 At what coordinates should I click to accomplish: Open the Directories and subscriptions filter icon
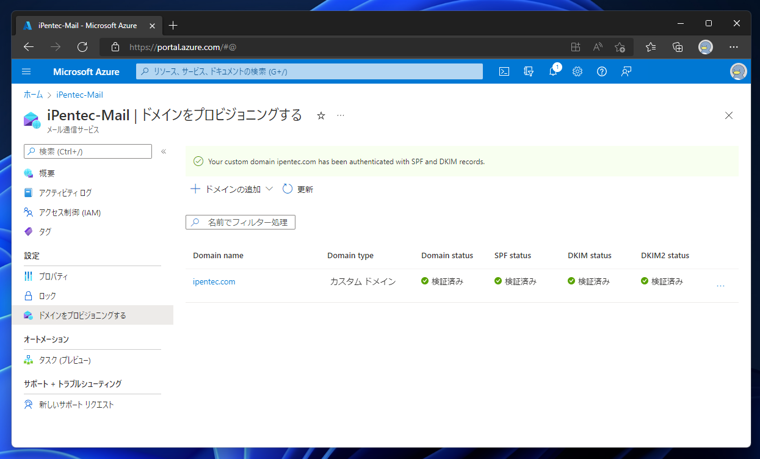528,72
